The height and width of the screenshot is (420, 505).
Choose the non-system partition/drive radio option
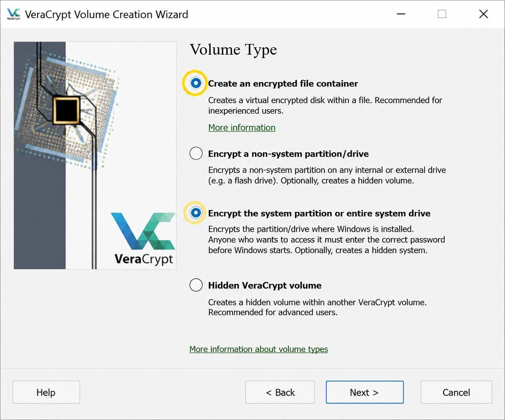pos(196,153)
